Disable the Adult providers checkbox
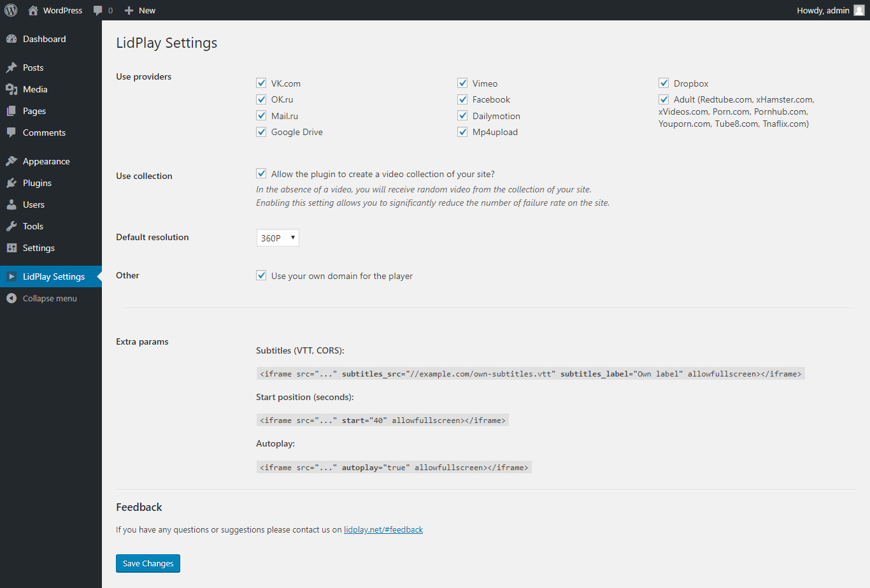Viewport: 870px width, 588px height. 664,99
